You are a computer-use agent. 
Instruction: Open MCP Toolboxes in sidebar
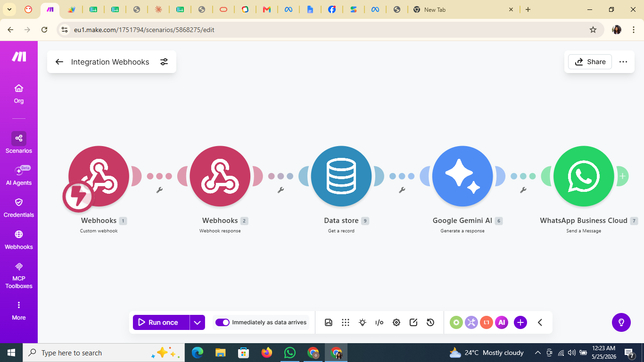pos(19,275)
